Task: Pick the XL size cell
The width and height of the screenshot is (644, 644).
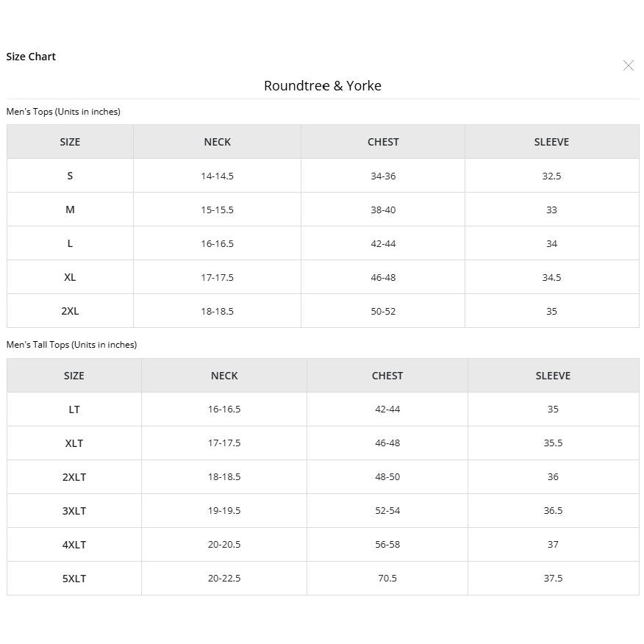Action: tap(70, 277)
